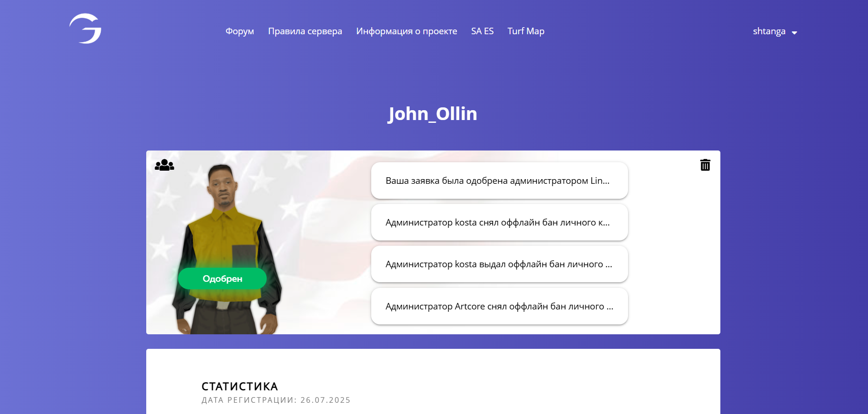Delete notifications with the trash icon
Screen dimensions: 868x414
[705, 165]
